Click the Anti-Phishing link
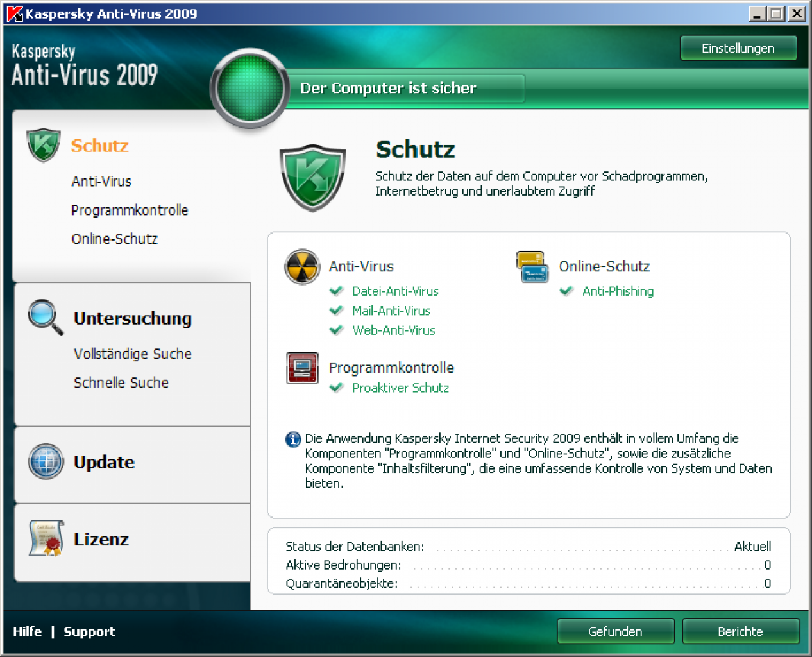The image size is (812, 657). click(618, 291)
